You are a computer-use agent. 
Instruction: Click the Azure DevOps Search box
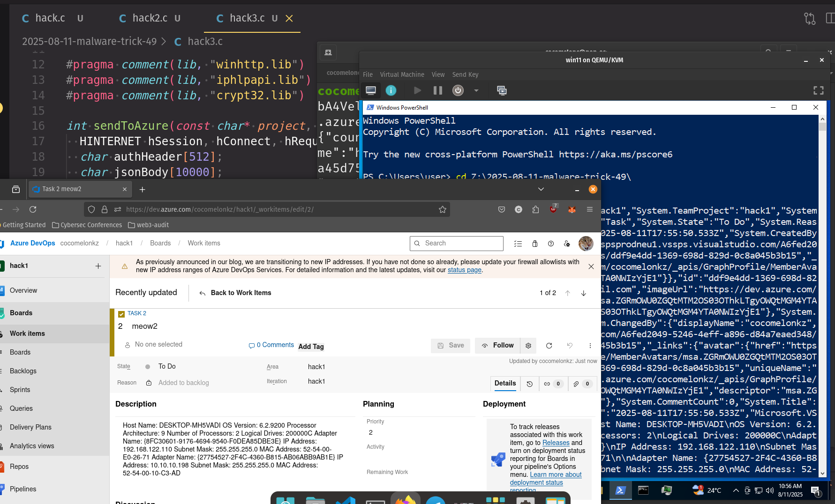457,243
